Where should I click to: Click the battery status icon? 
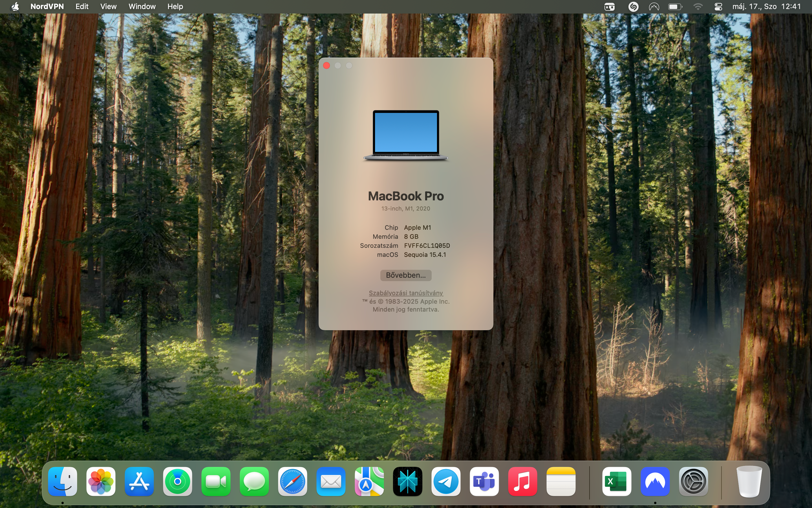(675, 7)
